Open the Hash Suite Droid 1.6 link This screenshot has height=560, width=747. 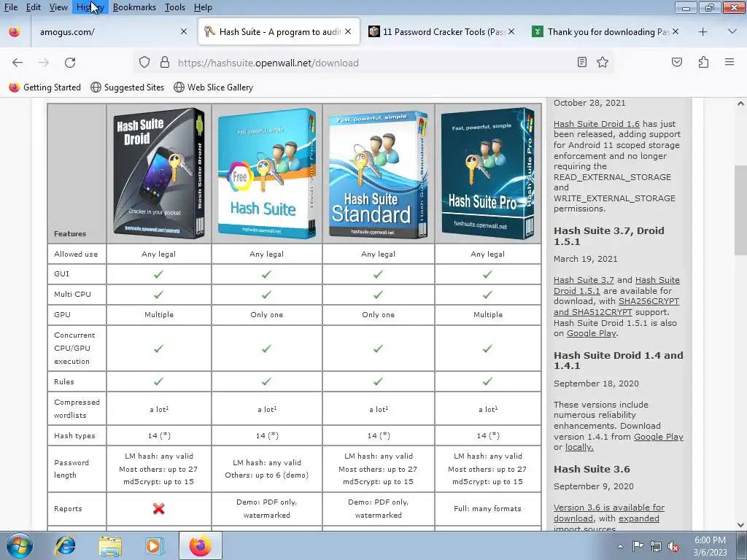[x=597, y=124]
